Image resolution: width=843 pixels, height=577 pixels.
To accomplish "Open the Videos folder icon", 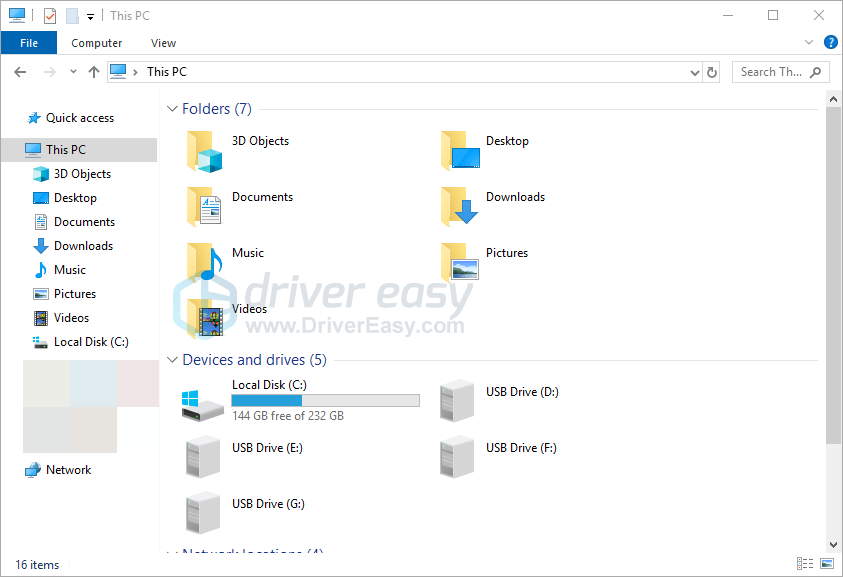I will 204,319.
